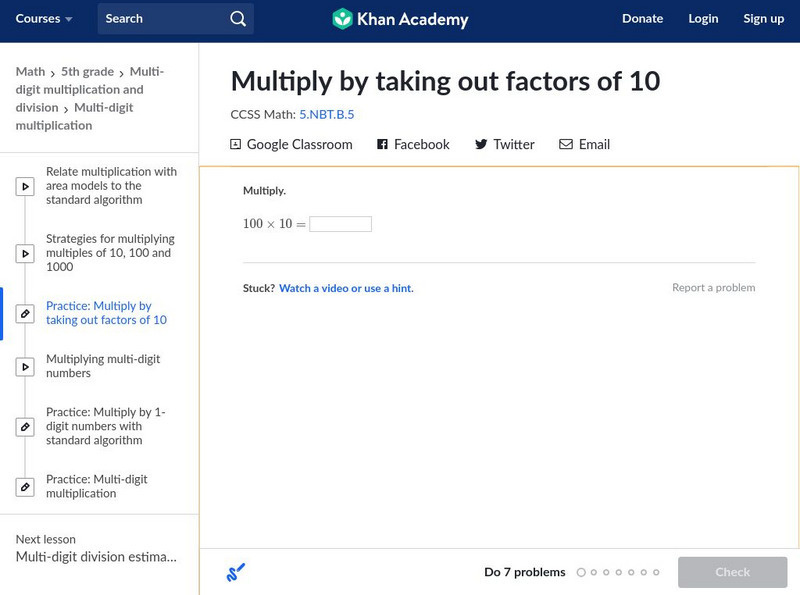Open the Courses dropdown menu

pyautogui.click(x=44, y=19)
